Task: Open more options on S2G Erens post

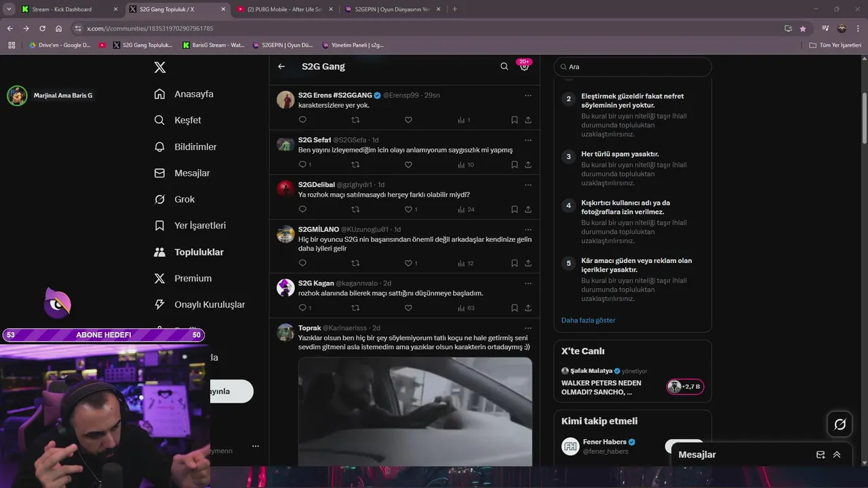Action: coord(528,96)
